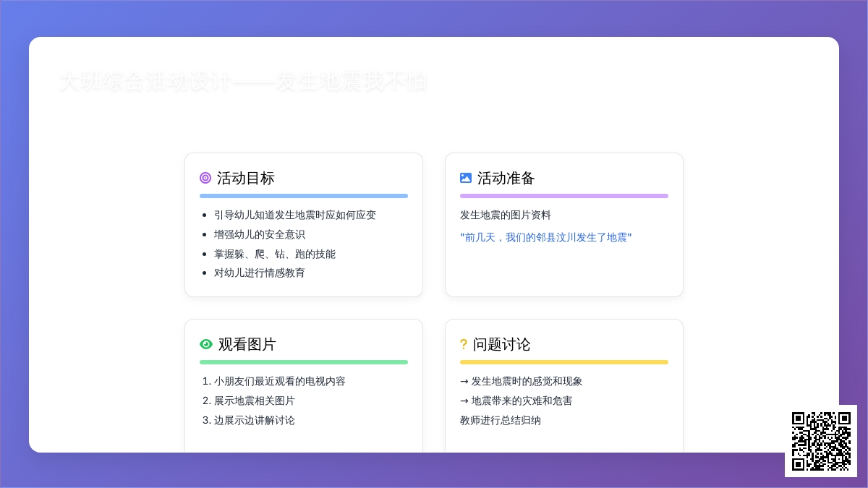Click the purple target icon beside 活动目标

(x=205, y=178)
